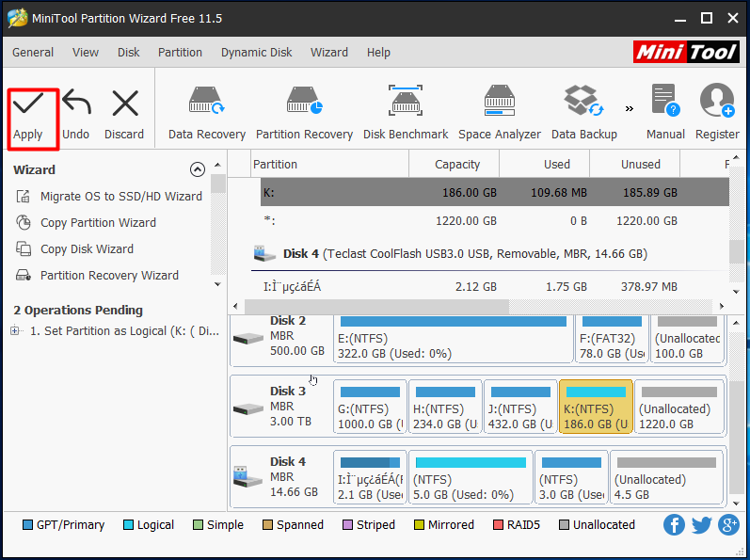Open the Manual
The height and width of the screenshot is (560, 750).
[x=665, y=113]
